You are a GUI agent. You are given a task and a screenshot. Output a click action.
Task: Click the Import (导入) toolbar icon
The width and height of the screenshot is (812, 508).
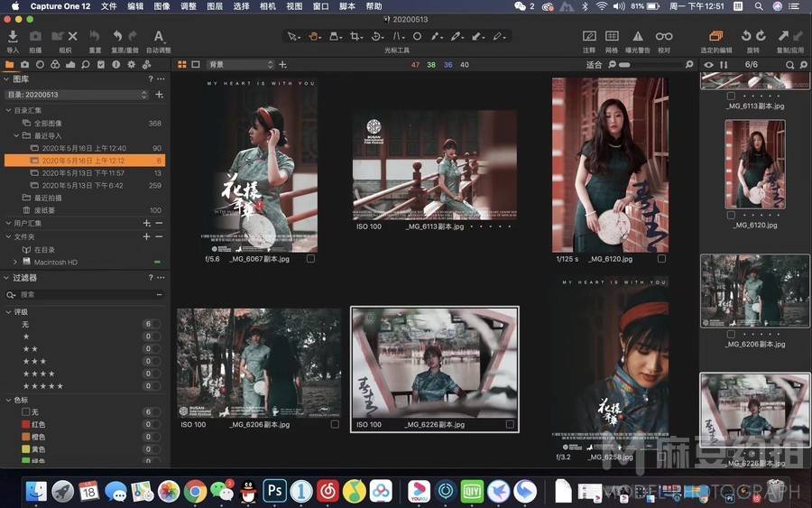pyautogui.click(x=13, y=36)
